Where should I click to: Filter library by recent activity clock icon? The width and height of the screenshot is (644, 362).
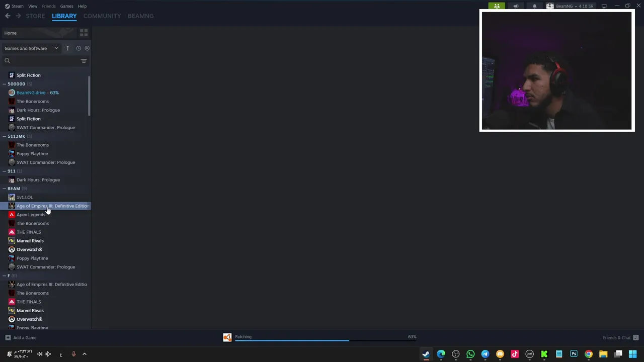(78, 48)
